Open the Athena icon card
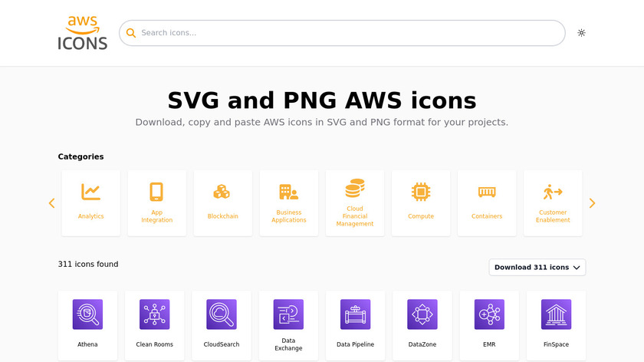 point(87,326)
